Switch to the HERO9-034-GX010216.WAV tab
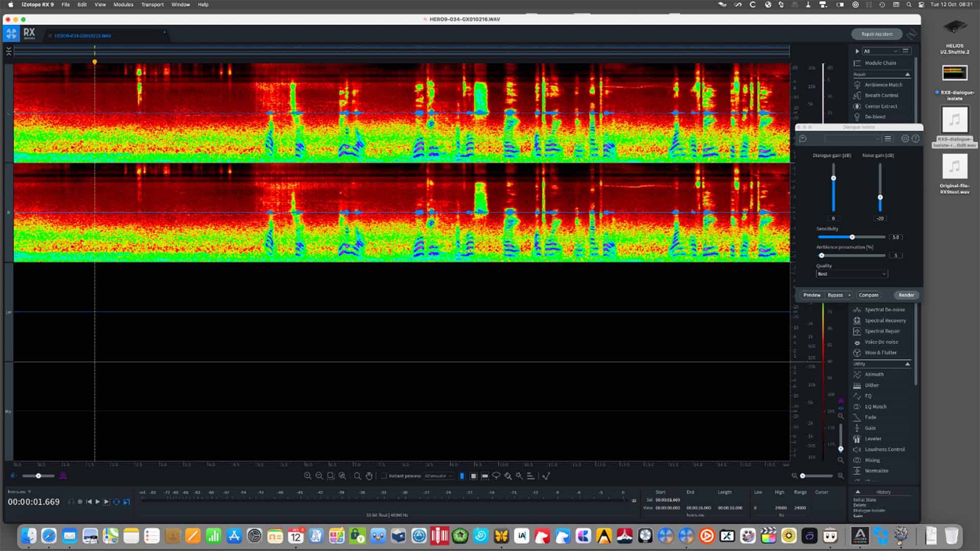The image size is (980, 551). (83, 36)
